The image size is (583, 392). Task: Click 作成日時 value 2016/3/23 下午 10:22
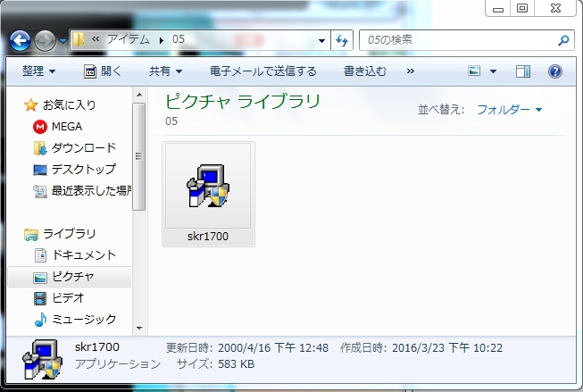[x=447, y=347]
